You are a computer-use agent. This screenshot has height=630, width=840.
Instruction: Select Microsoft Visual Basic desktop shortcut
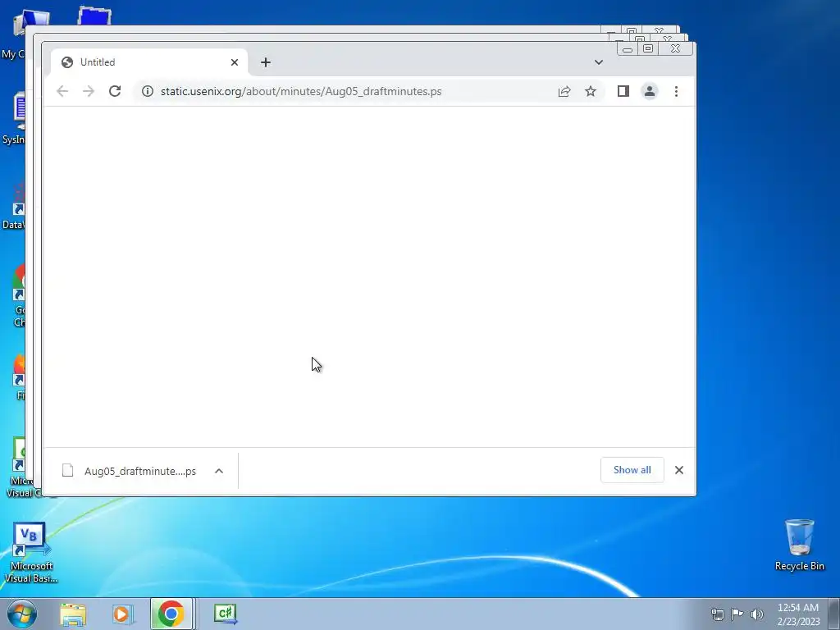pyautogui.click(x=30, y=553)
